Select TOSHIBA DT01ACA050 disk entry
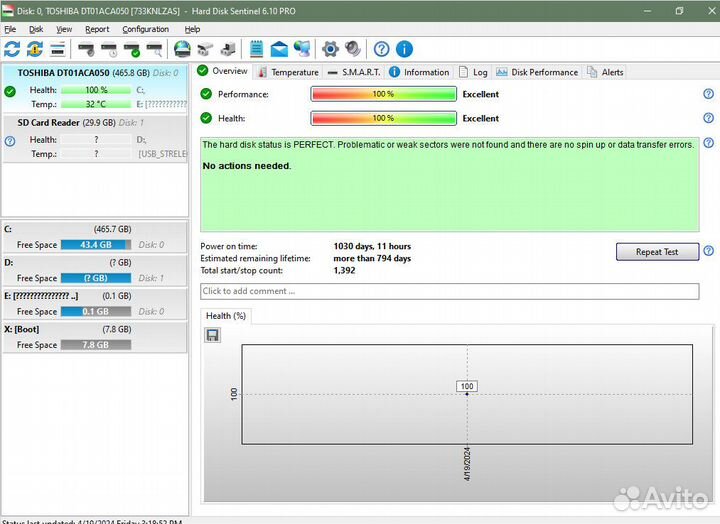The width and height of the screenshot is (720, 524). click(x=95, y=88)
